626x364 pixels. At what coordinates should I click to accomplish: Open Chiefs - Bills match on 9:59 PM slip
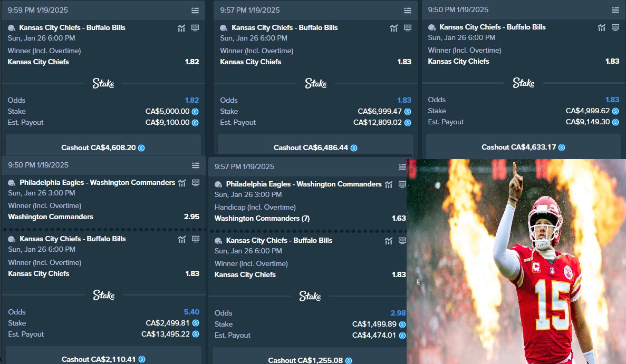pos(72,27)
